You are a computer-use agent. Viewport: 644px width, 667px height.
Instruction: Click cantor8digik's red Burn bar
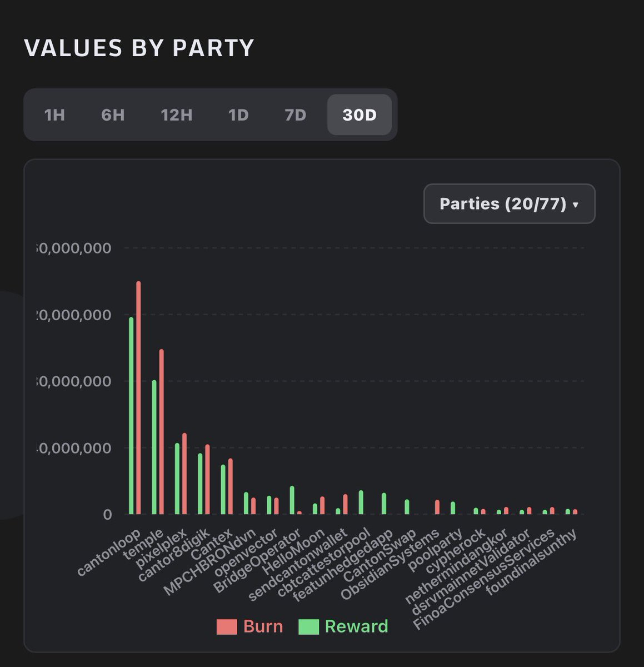coord(207,479)
